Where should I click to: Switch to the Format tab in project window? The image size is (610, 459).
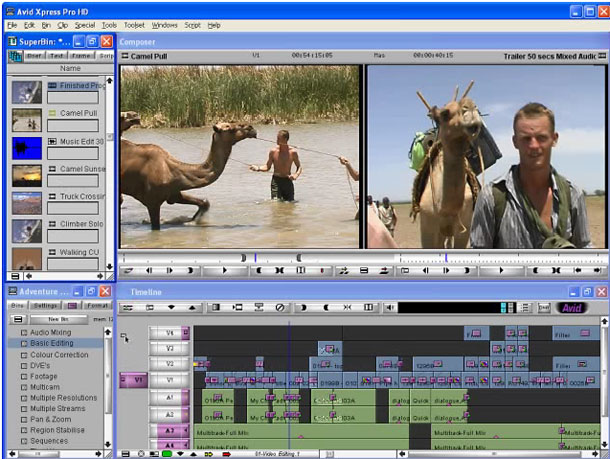pos(97,306)
